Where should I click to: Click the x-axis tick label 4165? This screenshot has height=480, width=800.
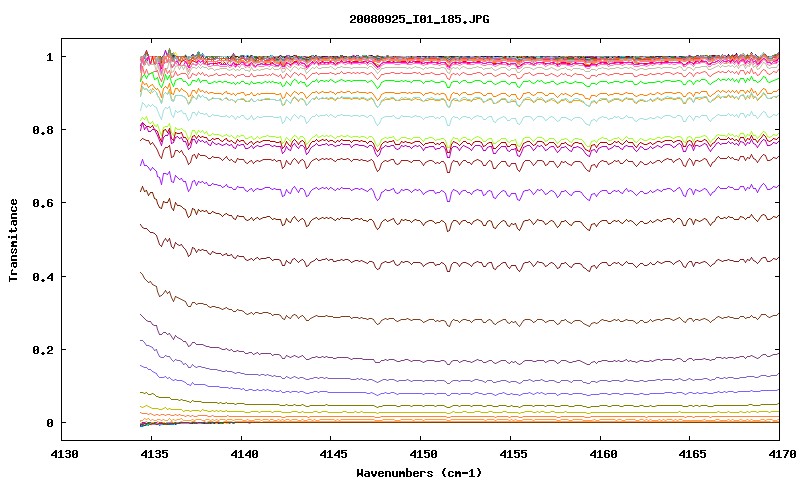pyautogui.click(x=692, y=453)
